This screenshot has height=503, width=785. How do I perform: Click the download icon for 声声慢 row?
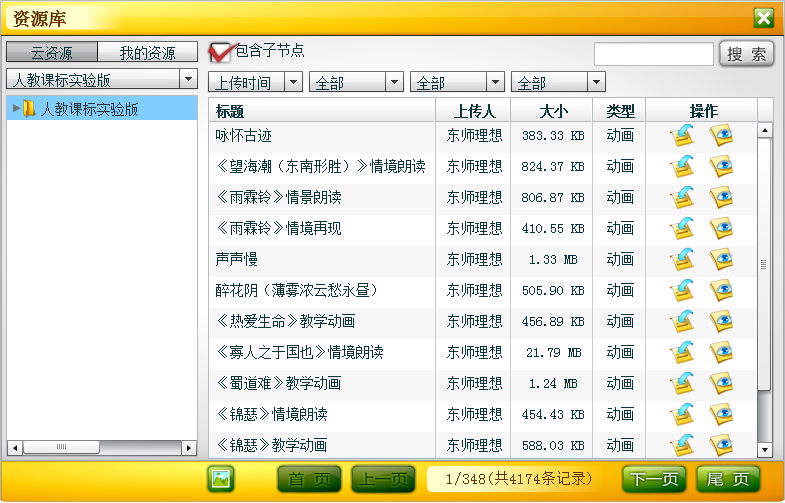point(683,260)
